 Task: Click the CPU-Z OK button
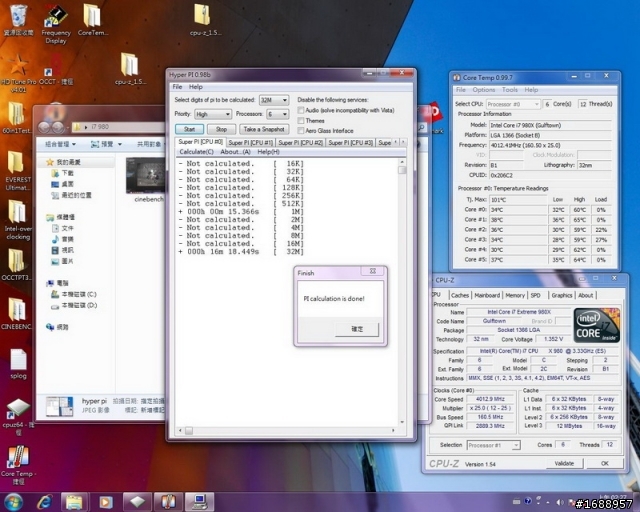point(605,463)
